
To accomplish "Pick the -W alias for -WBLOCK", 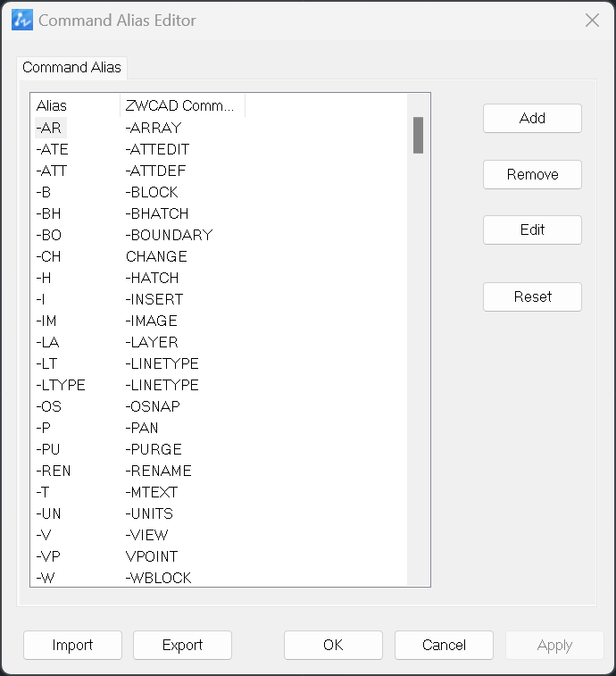I will pyautogui.click(x=46, y=578).
